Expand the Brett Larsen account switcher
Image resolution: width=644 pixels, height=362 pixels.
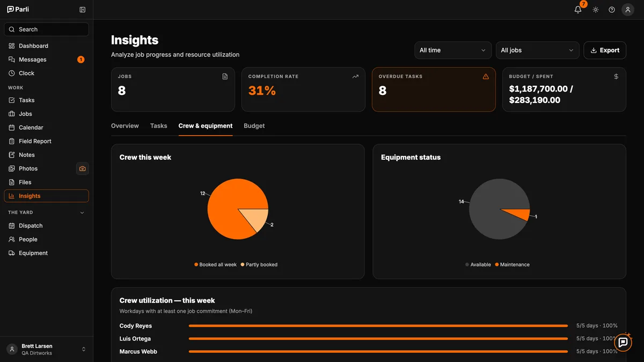pyautogui.click(x=84, y=349)
